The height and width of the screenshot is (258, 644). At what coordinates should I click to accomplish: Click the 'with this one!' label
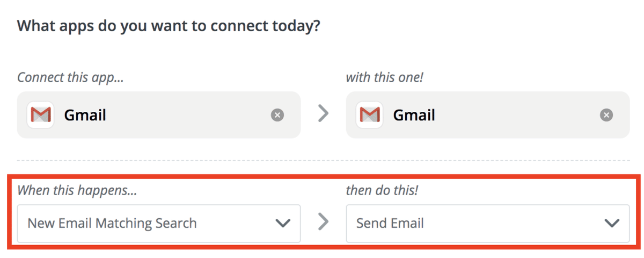coord(384,77)
